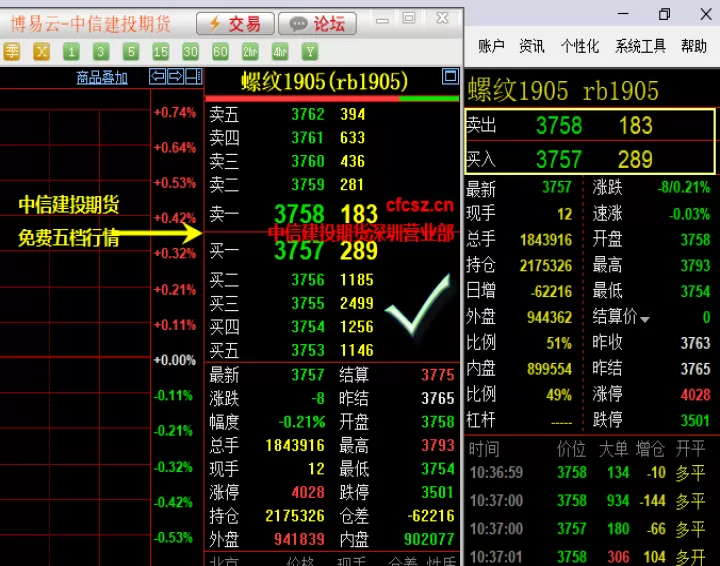Open the 交易 (Trade) button
Screen dimensions: 720x566
coord(235,23)
